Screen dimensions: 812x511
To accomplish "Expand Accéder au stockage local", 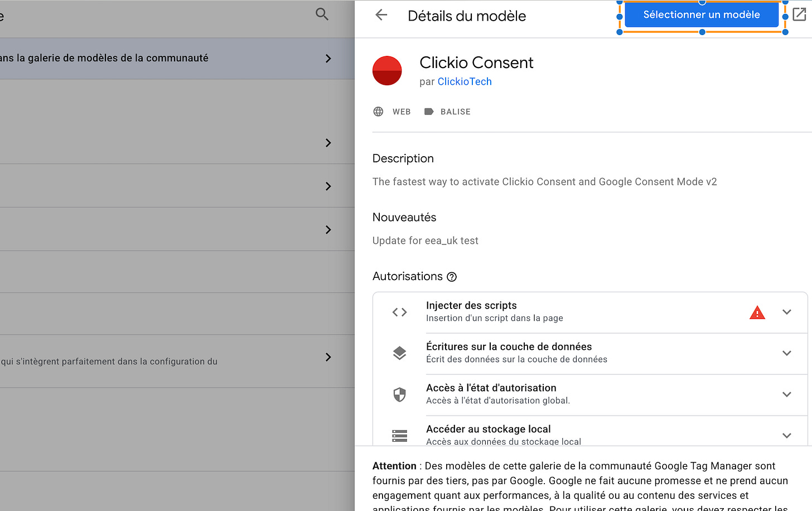I will point(787,436).
